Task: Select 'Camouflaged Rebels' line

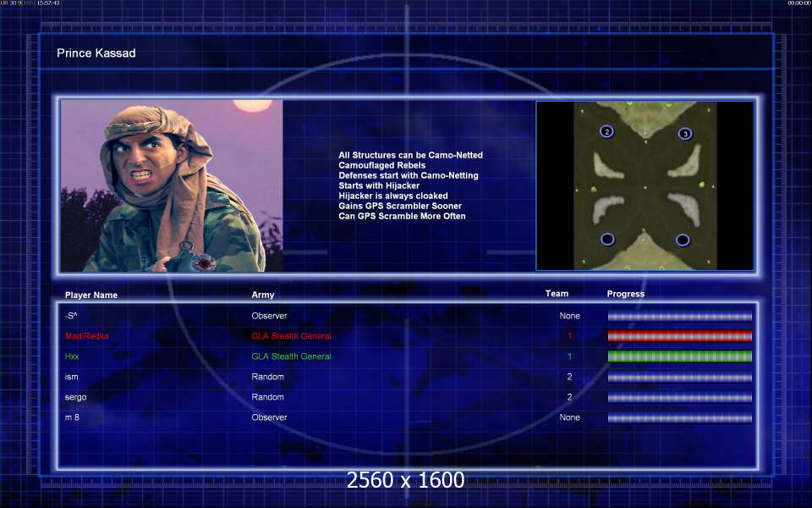Action: click(382, 165)
